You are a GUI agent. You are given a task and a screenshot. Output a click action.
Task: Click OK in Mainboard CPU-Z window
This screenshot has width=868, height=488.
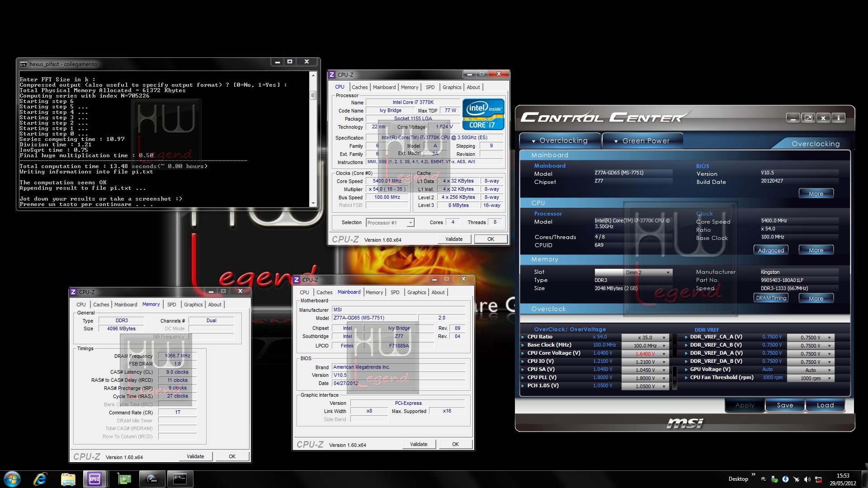455,444
